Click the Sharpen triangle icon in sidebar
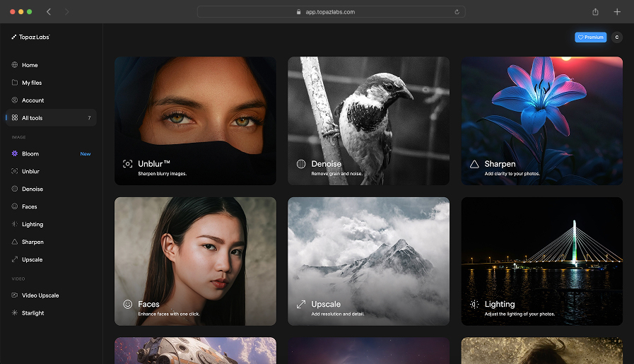The image size is (634, 364). [x=15, y=242]
